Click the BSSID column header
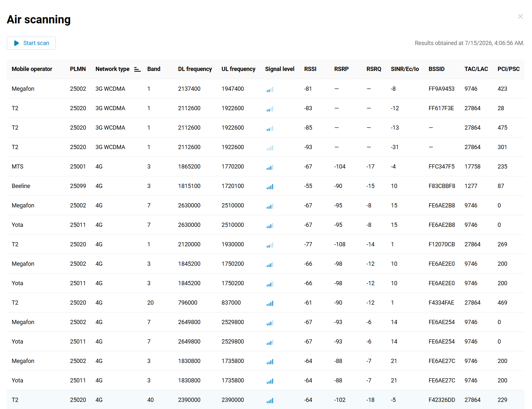The height and width of the screenshot is (409, 532). click(x=437, y=69)
